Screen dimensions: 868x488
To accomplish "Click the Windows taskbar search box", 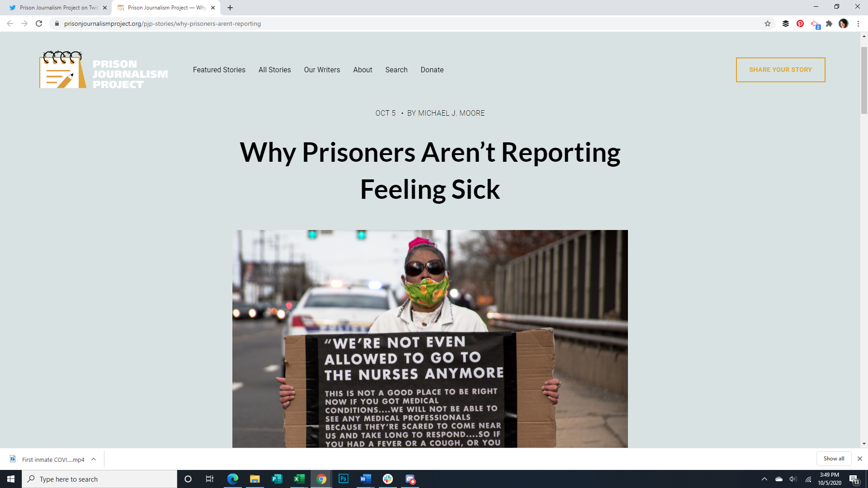I will (99, 479).
